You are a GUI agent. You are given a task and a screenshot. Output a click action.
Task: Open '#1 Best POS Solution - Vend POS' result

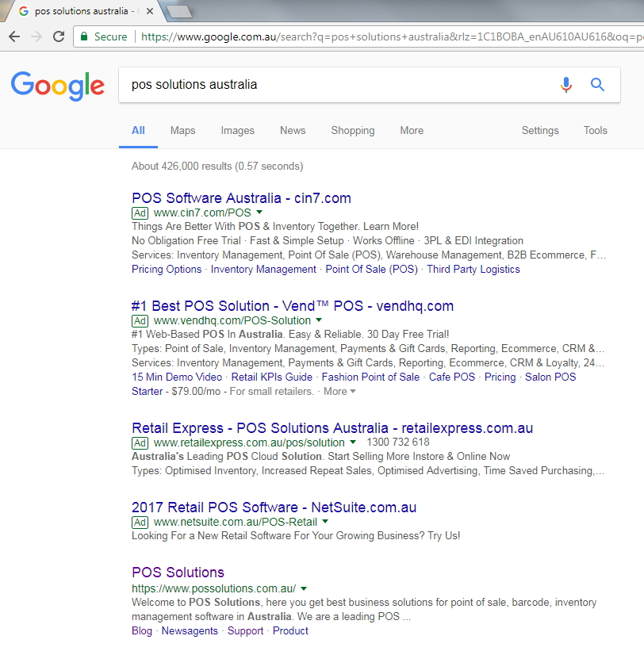click(293, 306)
